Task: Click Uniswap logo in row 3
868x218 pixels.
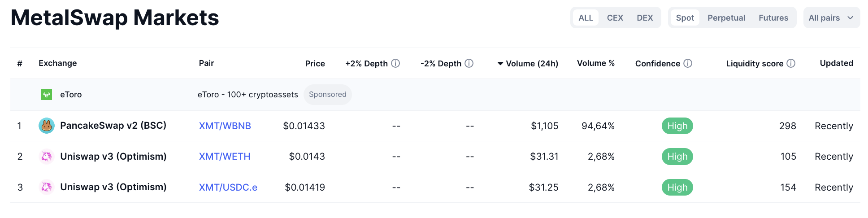Action: coord(47,187)
